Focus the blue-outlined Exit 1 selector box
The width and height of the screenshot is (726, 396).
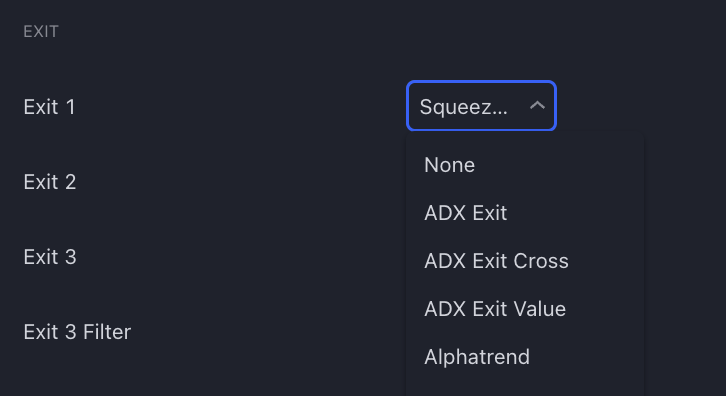coord(481,106)
